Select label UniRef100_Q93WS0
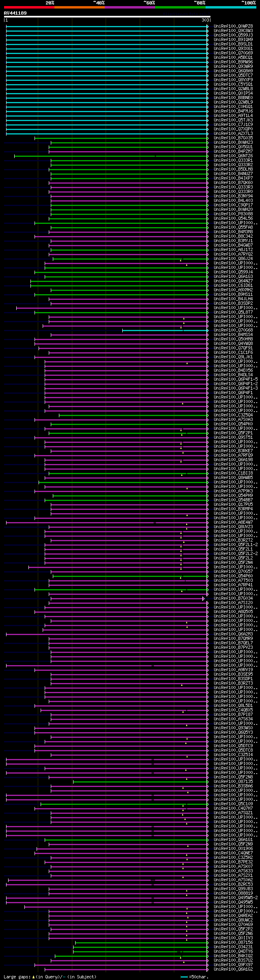The width and height of the screenshot is (260, 980). [233, 728]
